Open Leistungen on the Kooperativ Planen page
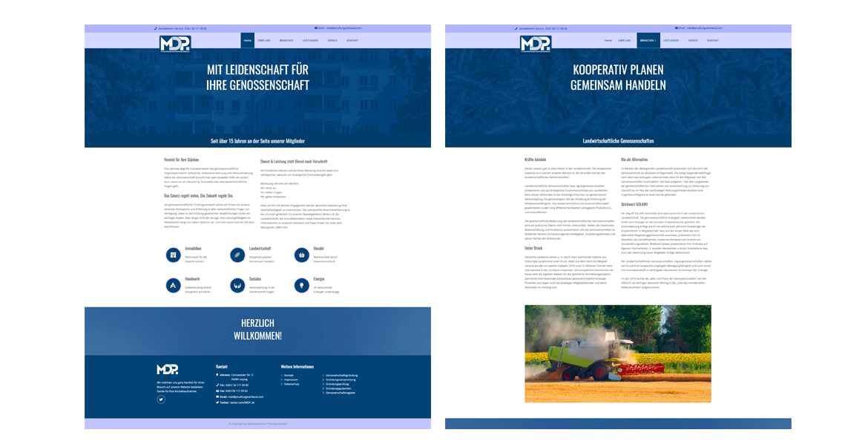The height and width of the screenshot is (447, 868). [x=671, y=40]
